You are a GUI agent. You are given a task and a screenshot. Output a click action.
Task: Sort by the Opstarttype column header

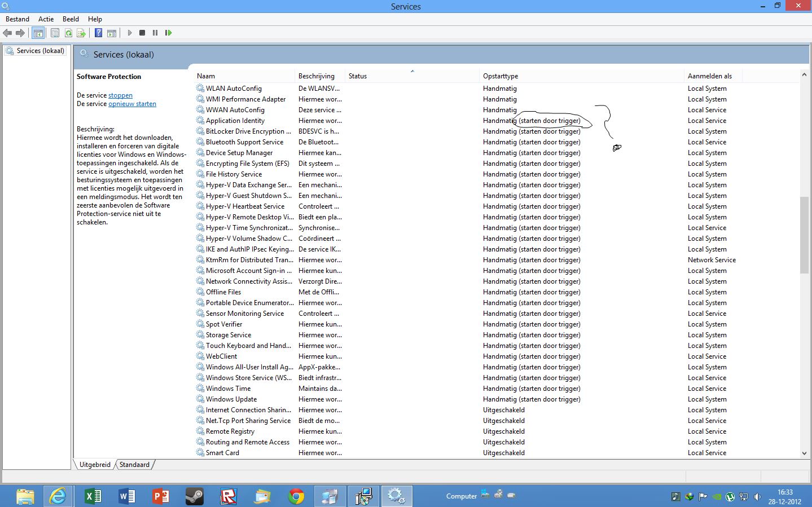[x=582, y=76]
